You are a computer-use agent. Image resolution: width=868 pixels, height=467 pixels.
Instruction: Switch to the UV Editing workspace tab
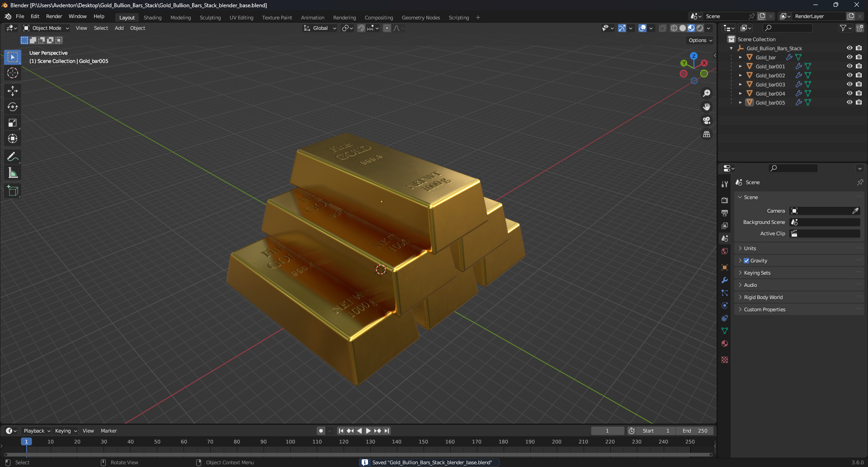coord(241,18)
